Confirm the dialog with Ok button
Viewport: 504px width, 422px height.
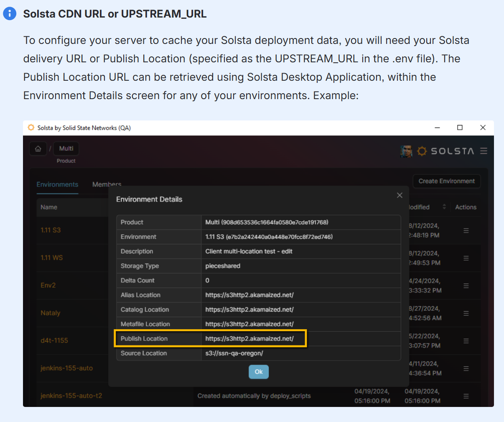point(259,372)
